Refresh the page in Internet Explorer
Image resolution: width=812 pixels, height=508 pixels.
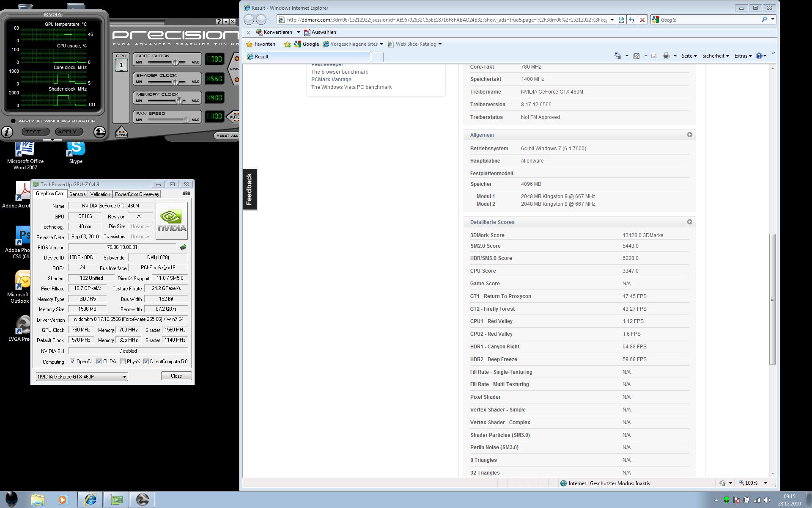632,19
